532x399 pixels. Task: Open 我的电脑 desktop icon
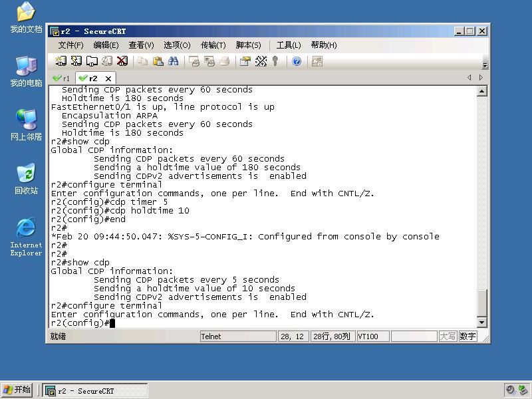(x=26, y=72)
